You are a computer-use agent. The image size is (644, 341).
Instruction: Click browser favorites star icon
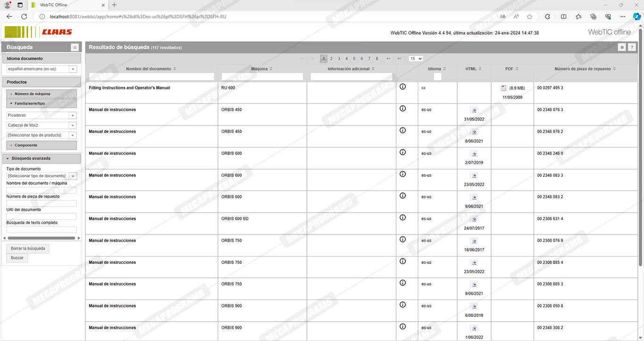[529, 17]
